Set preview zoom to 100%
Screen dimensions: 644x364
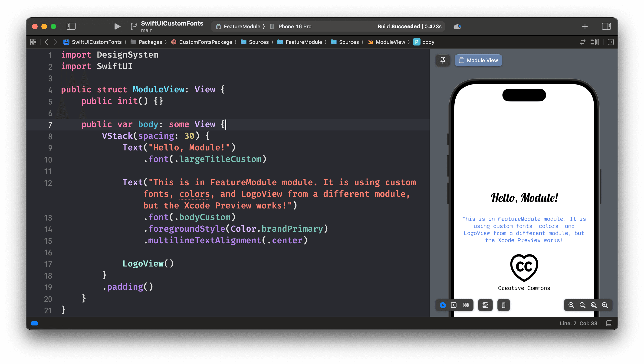pos(582,305)
